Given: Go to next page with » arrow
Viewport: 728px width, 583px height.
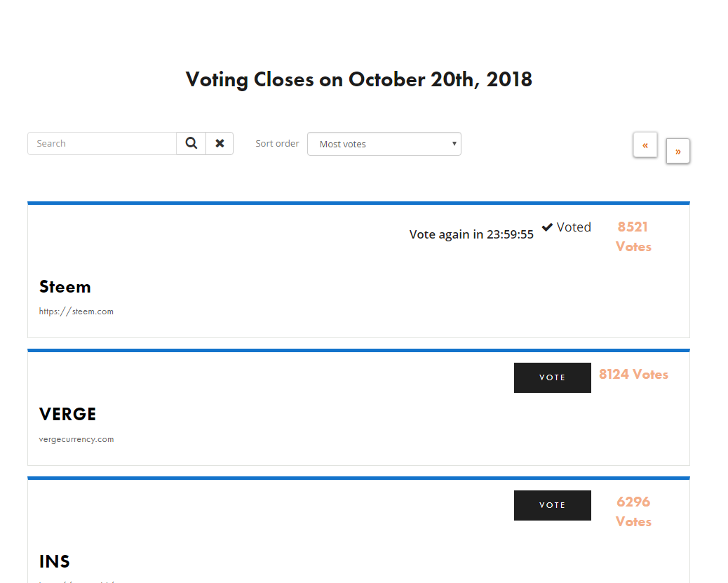Looking at the screenshot, I should point(678,151).
